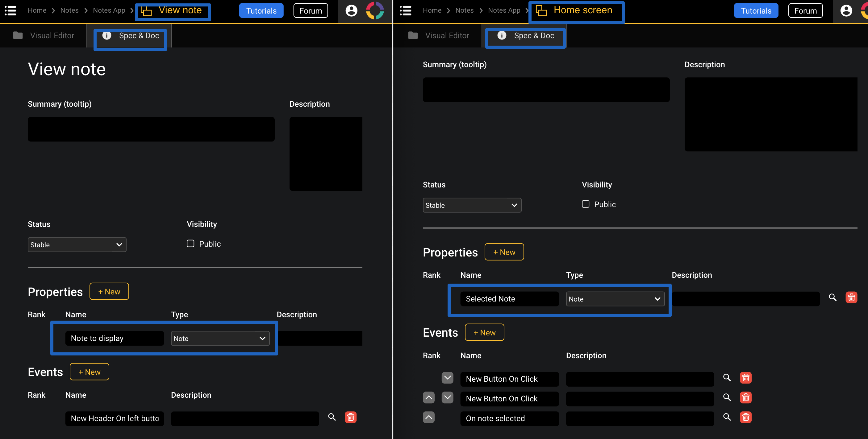Image resolution: width=868 pixels, height=439 pixels.
Task: Click the colorful theme wheel icon
Action: click(375, 10)
